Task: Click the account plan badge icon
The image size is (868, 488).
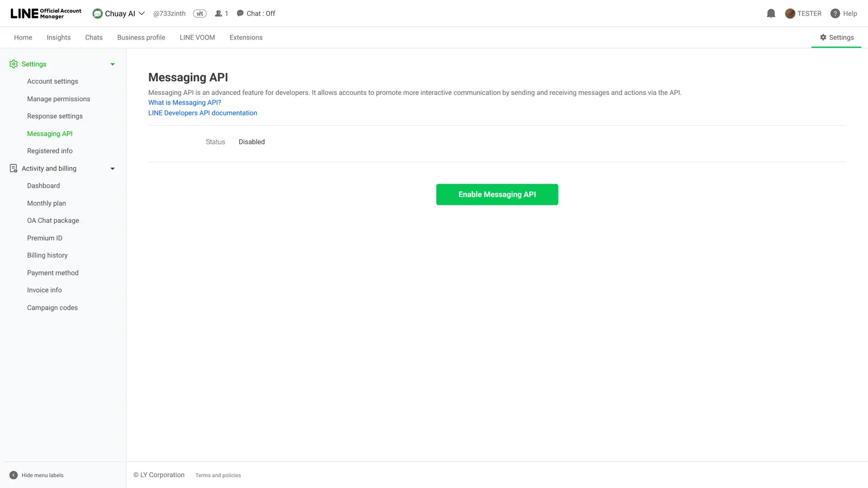Action: pos(200,14)
